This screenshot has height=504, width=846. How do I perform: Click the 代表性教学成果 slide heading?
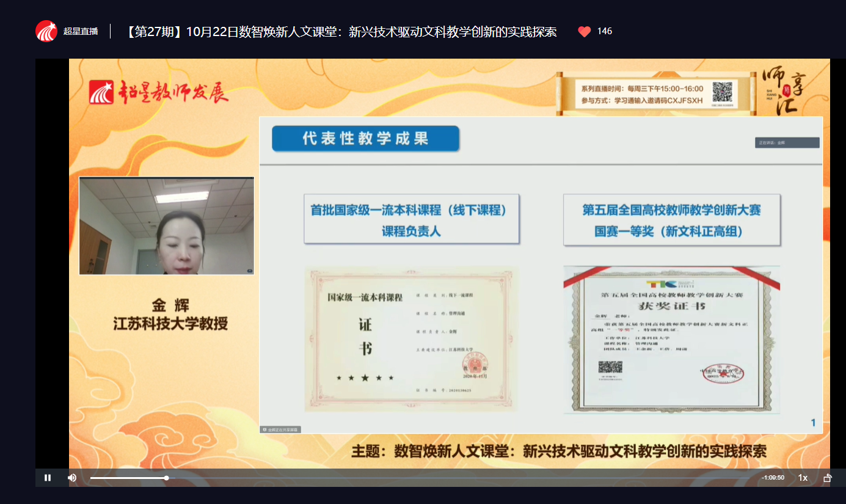point(365,139)
